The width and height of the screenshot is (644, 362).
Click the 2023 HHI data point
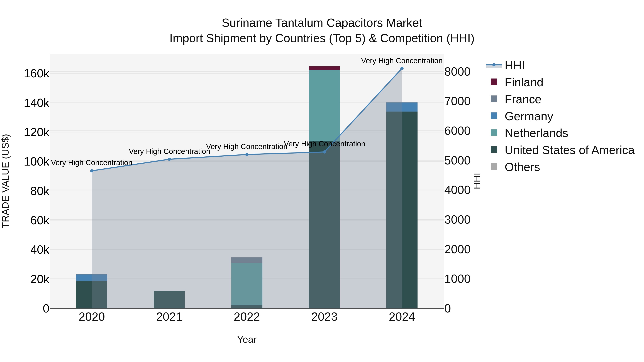coord(325,152)
